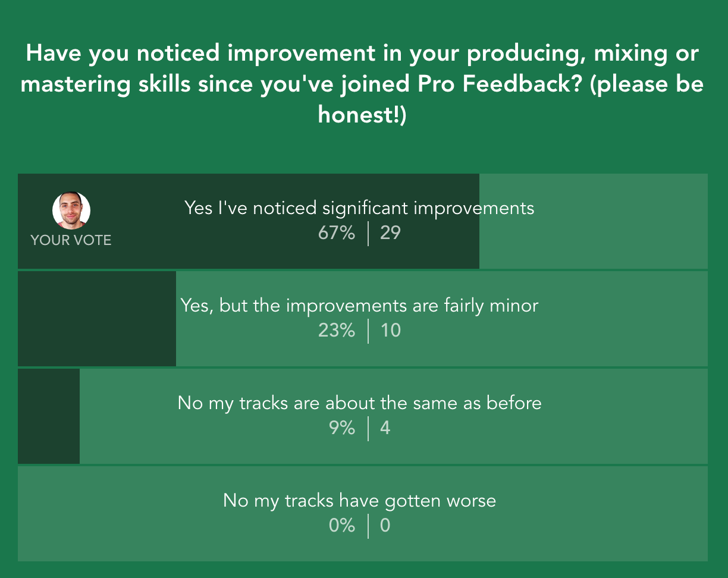Click the 29 vote count
This screenshot has width=728, height=578.
tap(390, 233)
